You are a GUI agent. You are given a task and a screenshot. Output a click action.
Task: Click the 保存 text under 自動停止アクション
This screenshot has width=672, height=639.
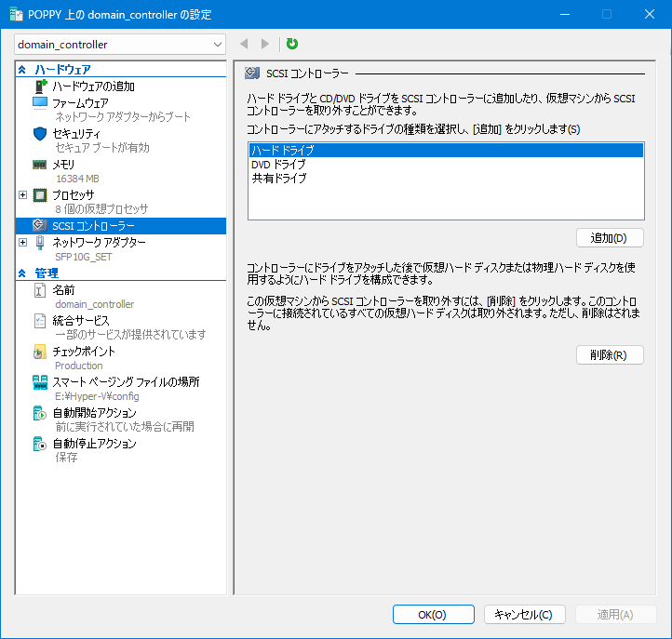point(66,458)
